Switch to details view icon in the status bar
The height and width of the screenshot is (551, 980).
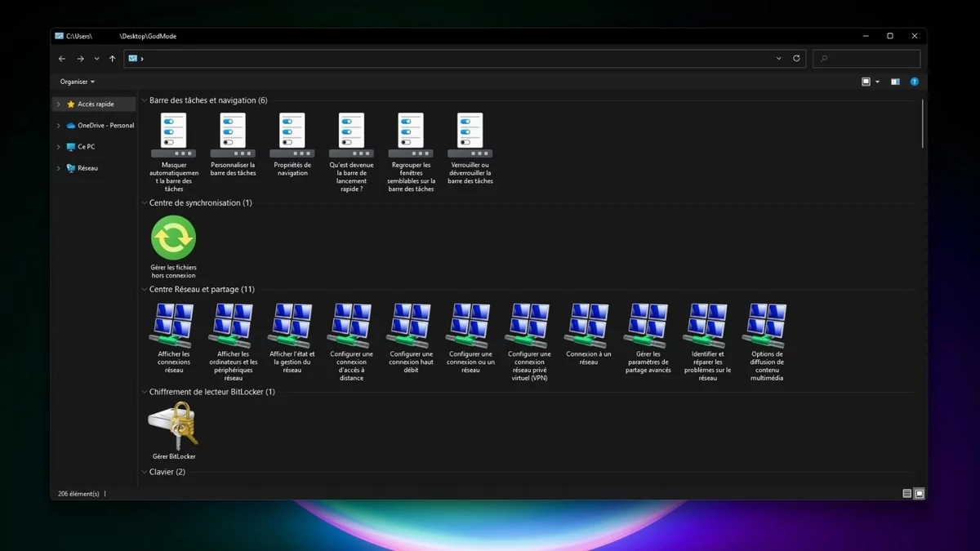(x=907, y=494)
